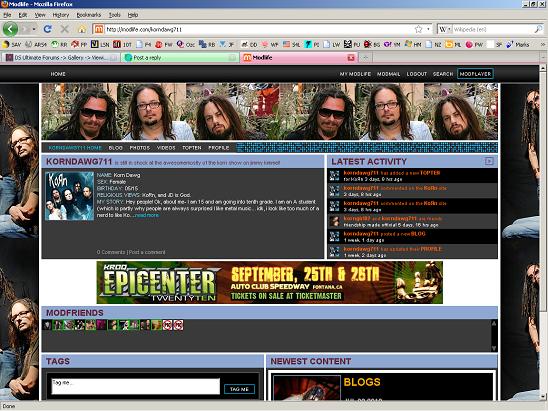The image size is (548, 411).
Task: Open the ML bookmark
Action: (453, 44)
